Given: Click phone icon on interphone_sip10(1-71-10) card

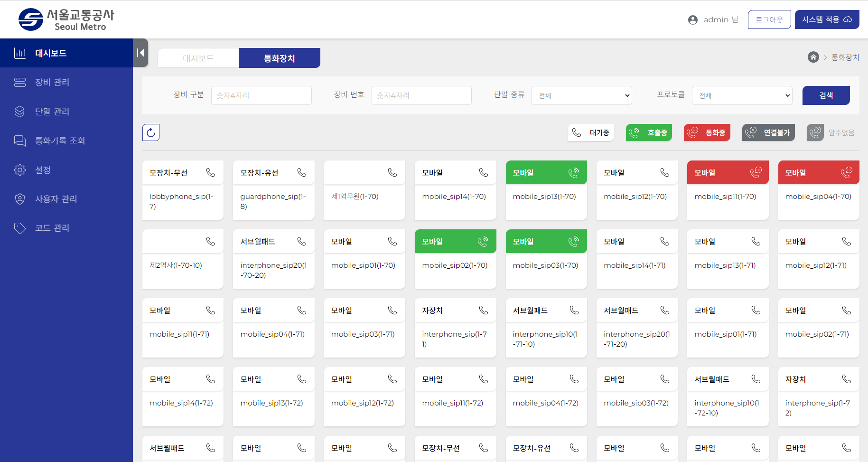Looking at the screenshot, I should click(574, 310).
